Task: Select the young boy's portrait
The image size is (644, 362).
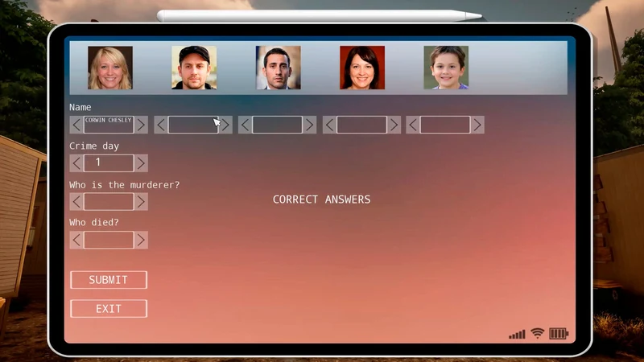Action: (446, 68)
